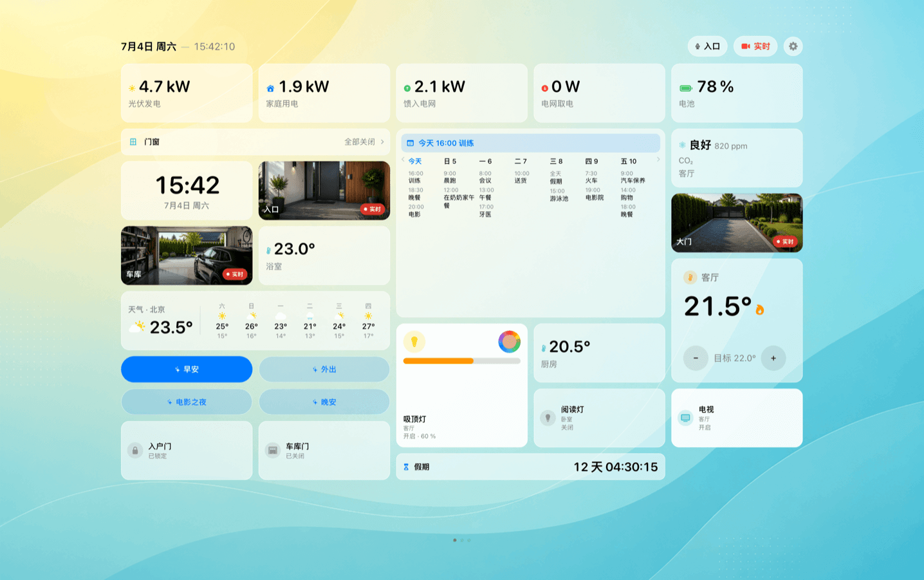
Task: Toggle the 电视 living room card
Action: (x=737, y=418)
